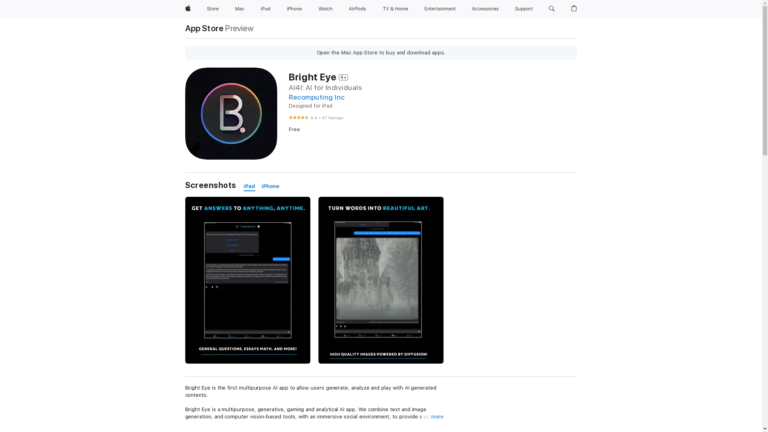Open the Store menu
Screen dimensions: 768x432
(213, 9)
